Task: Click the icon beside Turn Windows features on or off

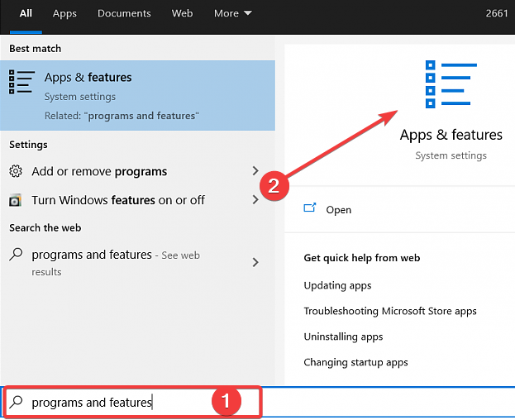Action: pos(16,200)
